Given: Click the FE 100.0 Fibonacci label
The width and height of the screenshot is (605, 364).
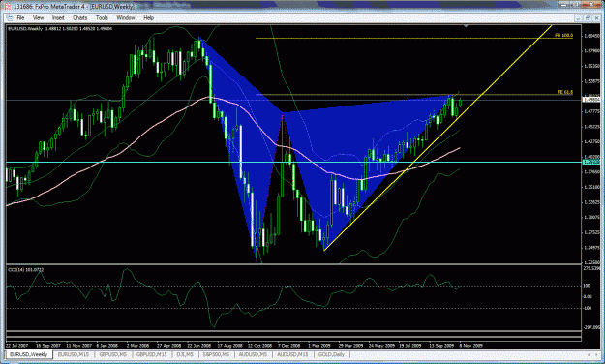Looking at the screenshot, I should 563,35.
